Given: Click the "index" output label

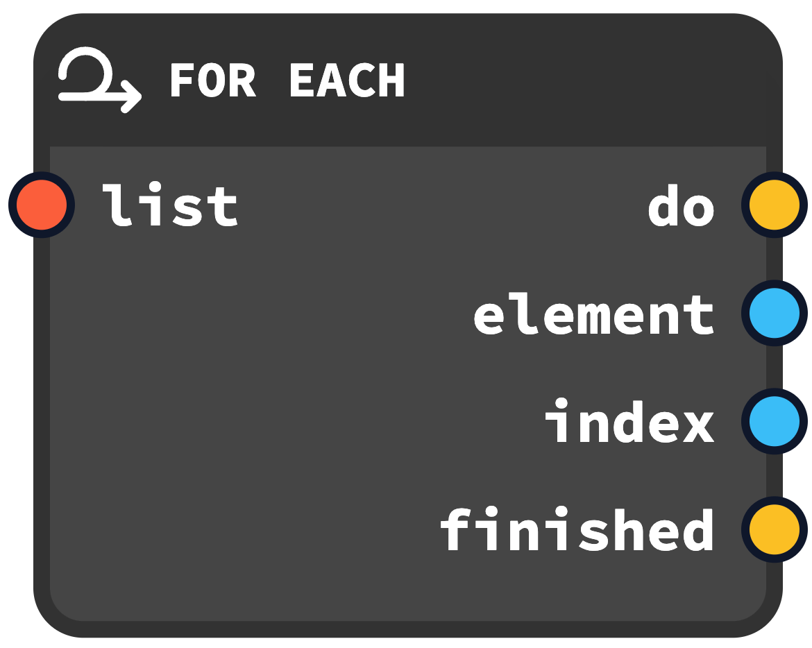Looking at the screenshot, I should (629, 422).
